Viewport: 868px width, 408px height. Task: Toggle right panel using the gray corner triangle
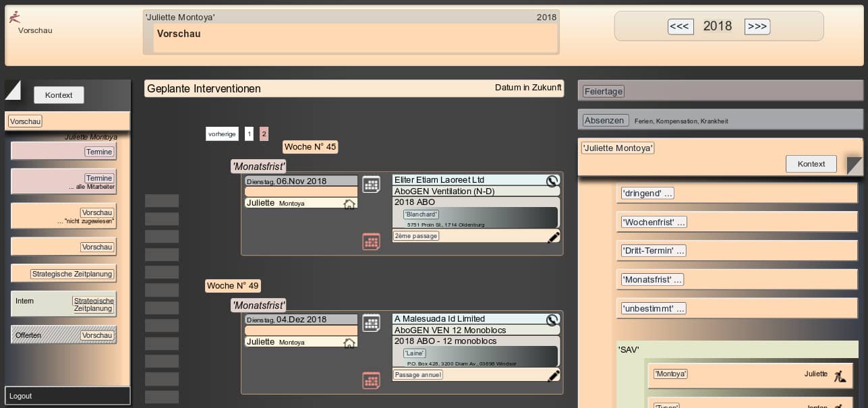(x=854, y=165)
